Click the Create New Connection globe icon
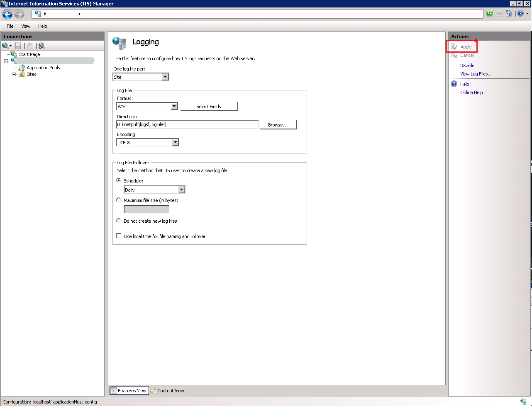The height and width of the screenshot is (406, 532). 5,46
